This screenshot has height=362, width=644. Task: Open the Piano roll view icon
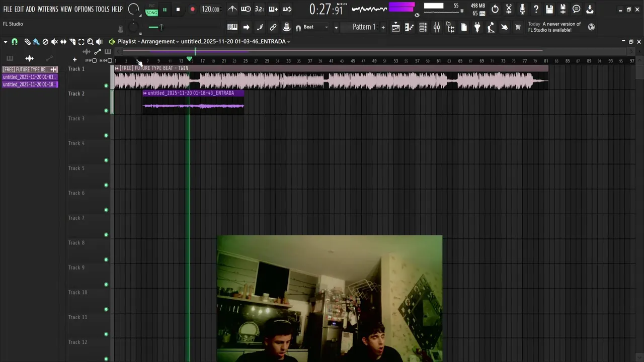coord(410,27)
